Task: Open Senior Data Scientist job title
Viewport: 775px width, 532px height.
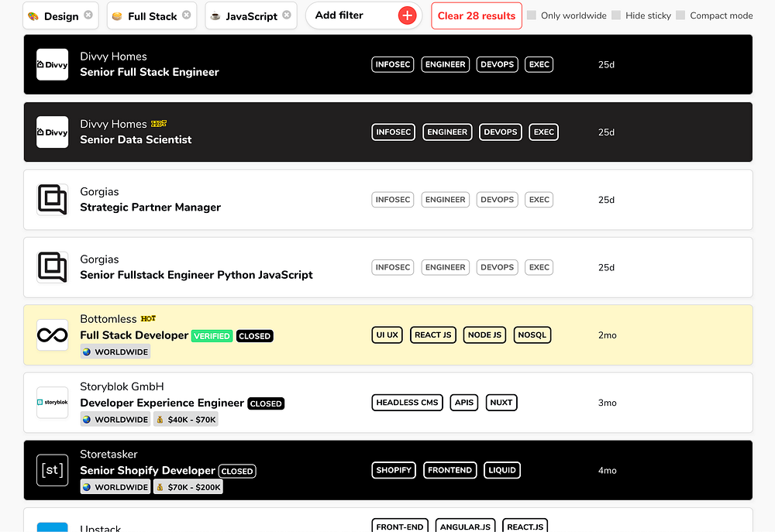Action: point(136,140)
